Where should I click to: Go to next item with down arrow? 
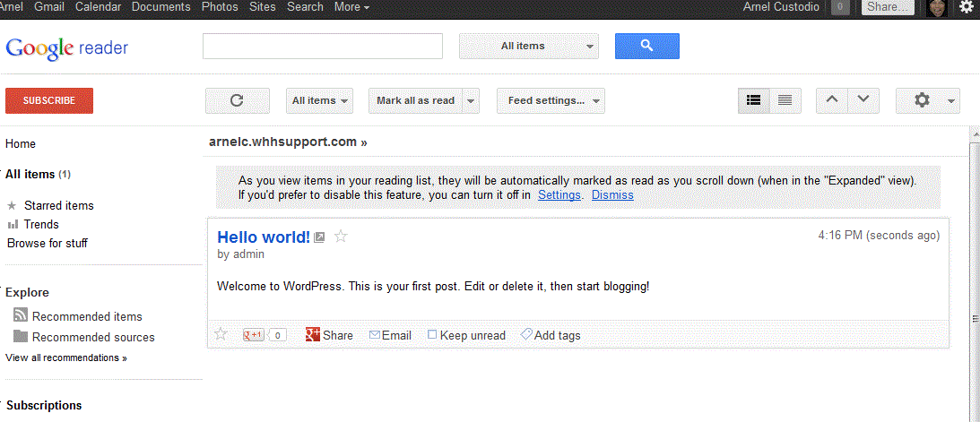(863, 100)
